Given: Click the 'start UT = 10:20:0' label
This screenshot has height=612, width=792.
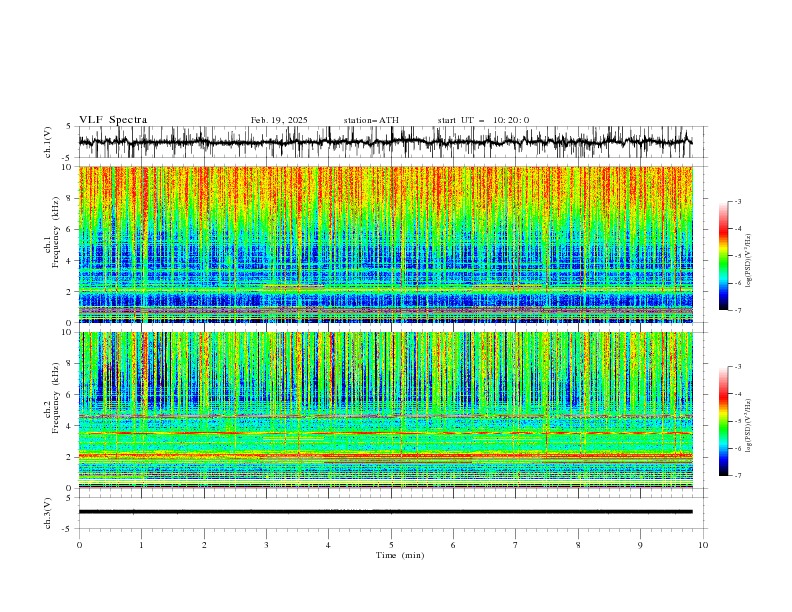Looking at the screenshot, I should pyautogui.click(x=483, y=120).
